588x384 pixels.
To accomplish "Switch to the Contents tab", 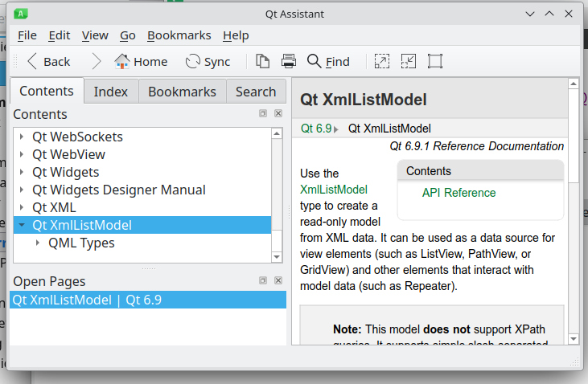I will [x=47, y=91].
